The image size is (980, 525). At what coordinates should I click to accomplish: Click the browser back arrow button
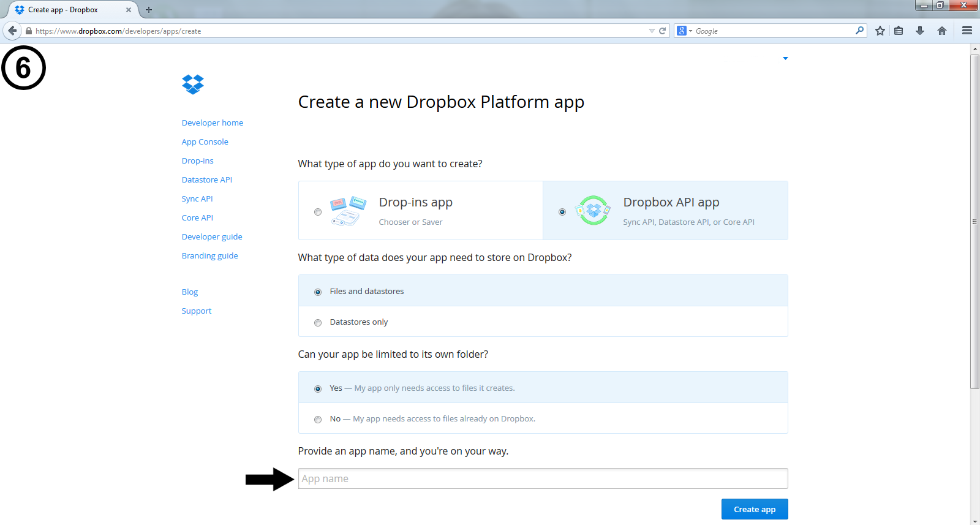(12, 31)
